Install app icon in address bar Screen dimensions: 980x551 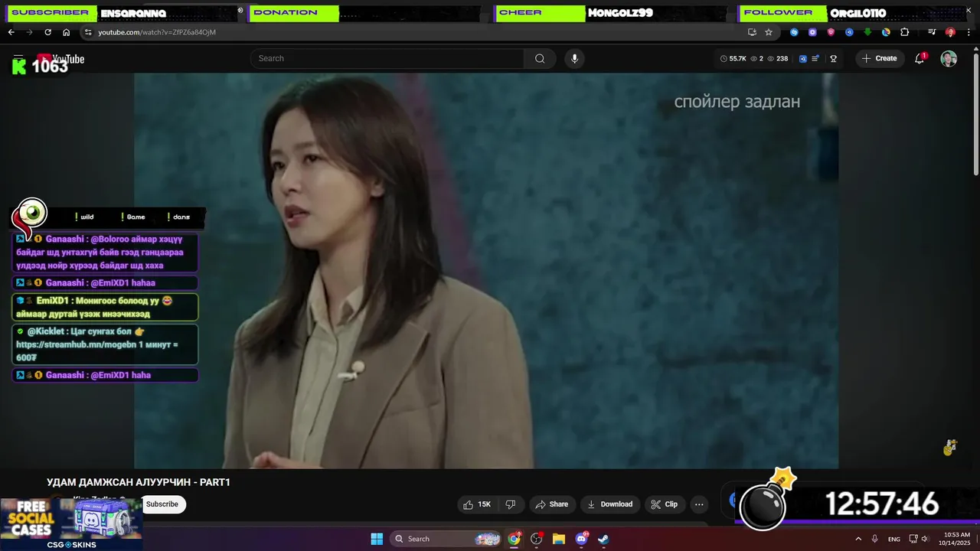(x=752, y=32)
